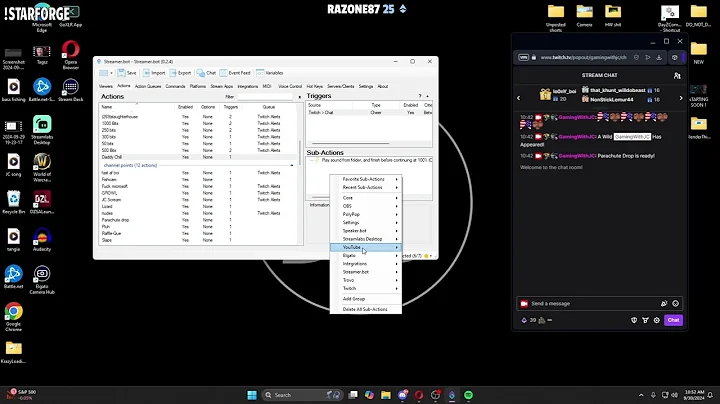Open Google Chrome desktop icon
This screenshot has width=720, height=404.
13,316
